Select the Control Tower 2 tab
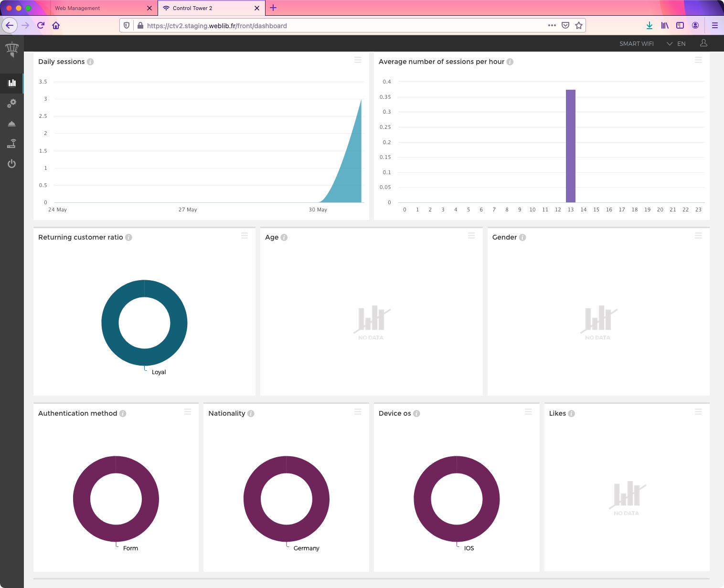This screenshot has width=724, height=588. pyautogui.click(x=205, y=8)
